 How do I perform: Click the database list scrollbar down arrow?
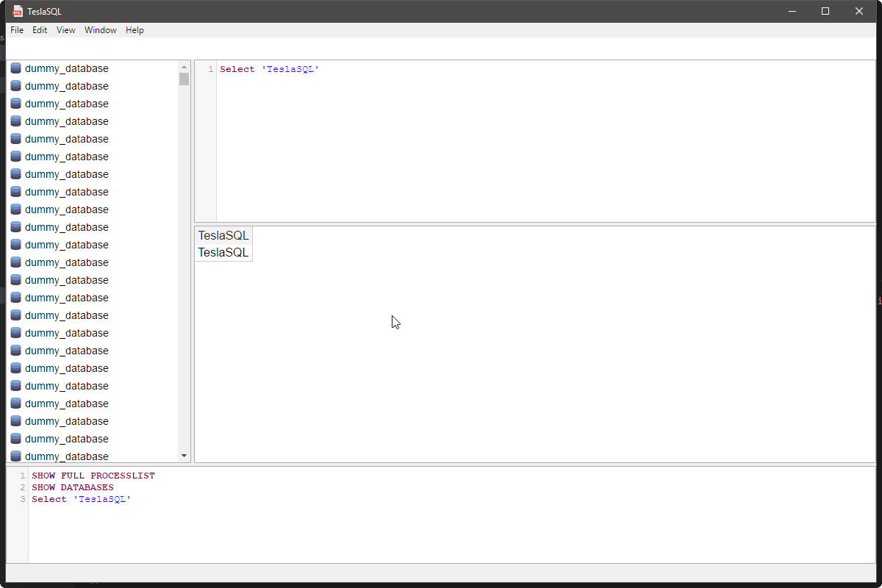click(x=184, y=456)
